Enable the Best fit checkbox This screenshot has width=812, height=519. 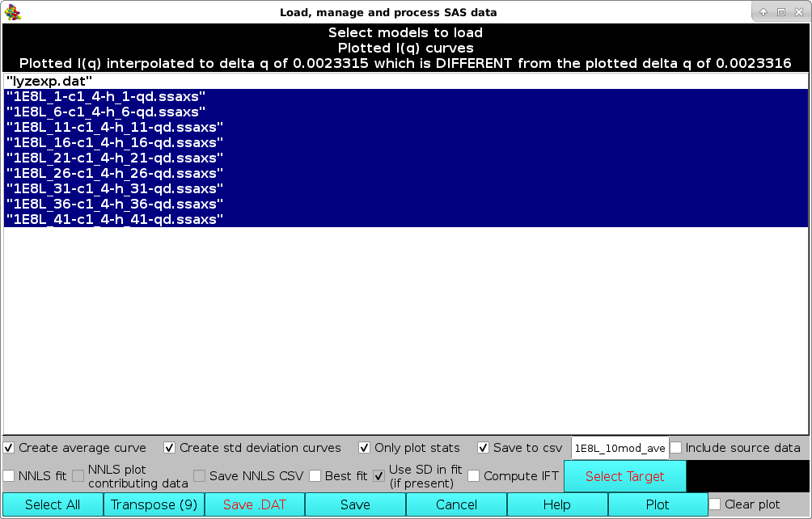[x=315, y=476]
